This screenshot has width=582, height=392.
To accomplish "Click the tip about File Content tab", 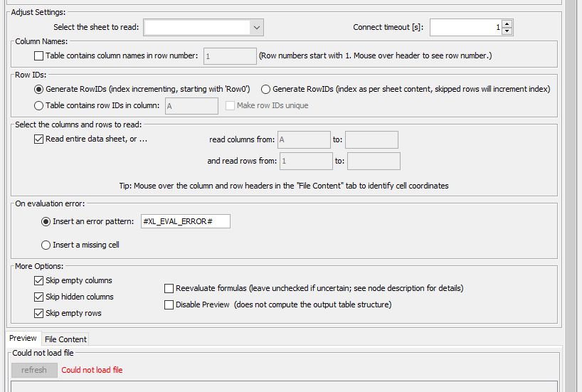I will point(284,186).
